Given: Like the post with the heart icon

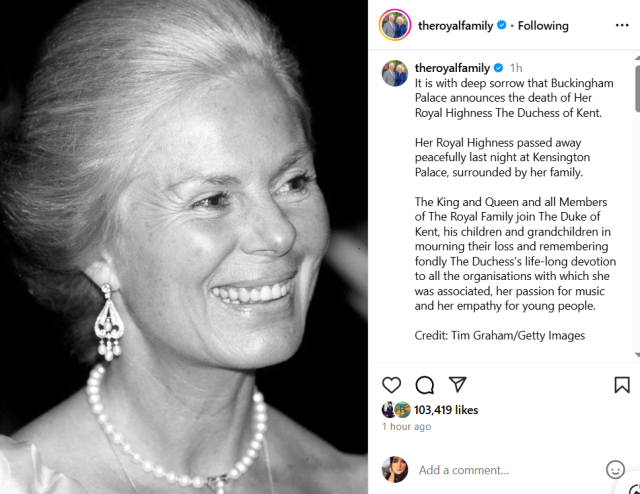Looking at the screenshot, I should point(392,385).
